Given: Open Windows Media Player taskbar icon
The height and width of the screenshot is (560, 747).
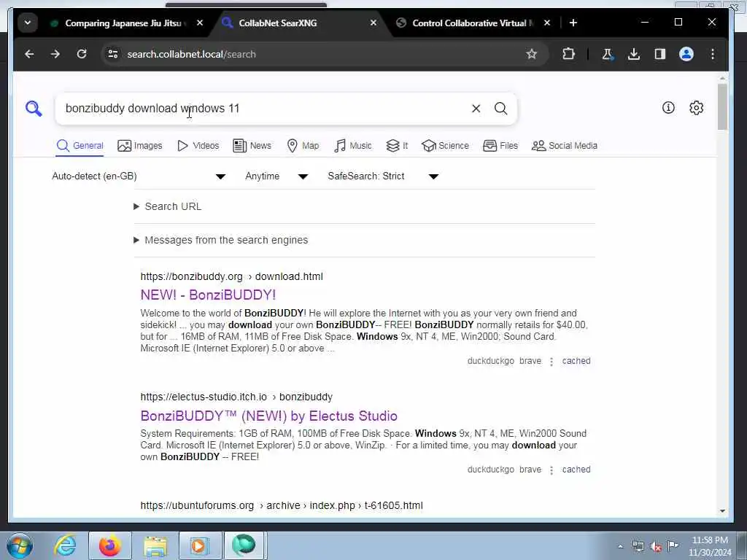Looking at the screenshot, I should point(200,545).
